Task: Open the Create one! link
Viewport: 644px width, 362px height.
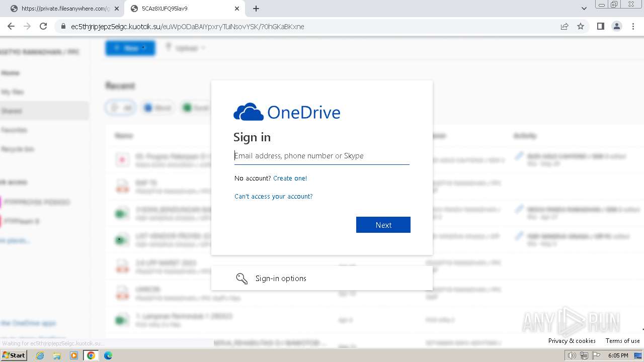Action: point(290,178)
